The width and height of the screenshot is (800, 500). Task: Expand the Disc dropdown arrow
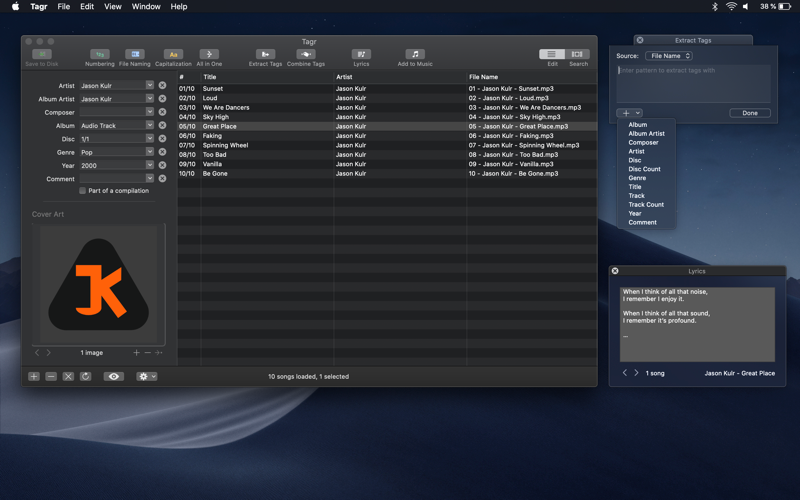tap(149, 138)
